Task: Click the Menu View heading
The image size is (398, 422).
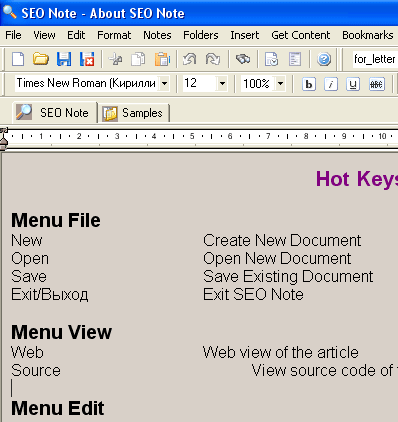Action: 61,332
